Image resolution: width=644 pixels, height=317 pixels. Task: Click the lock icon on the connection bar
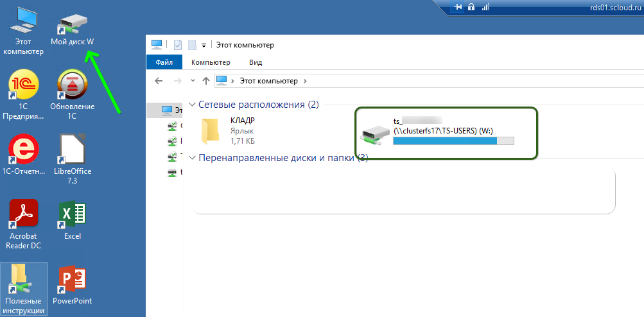471,6
